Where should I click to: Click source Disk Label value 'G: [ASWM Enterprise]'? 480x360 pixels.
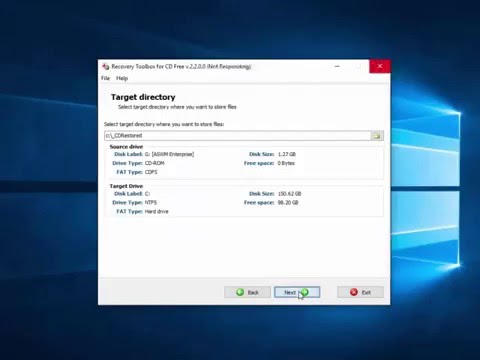tap(169, 154)
